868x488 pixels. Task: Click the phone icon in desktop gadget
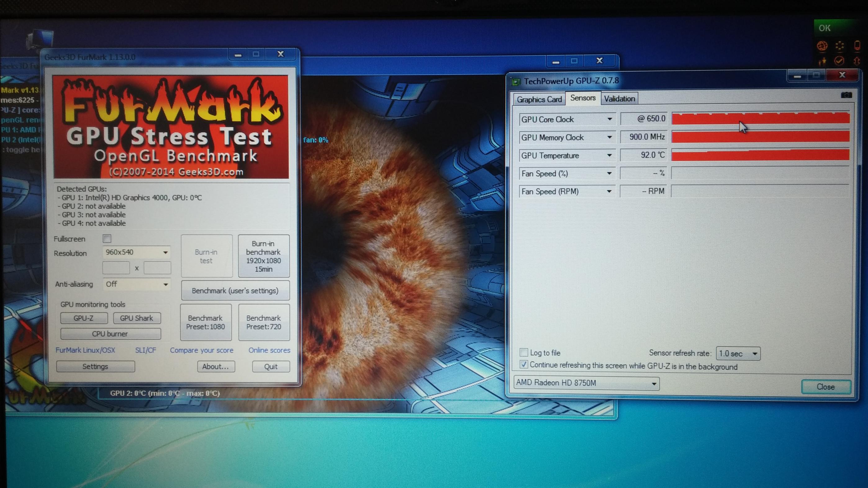857,46
